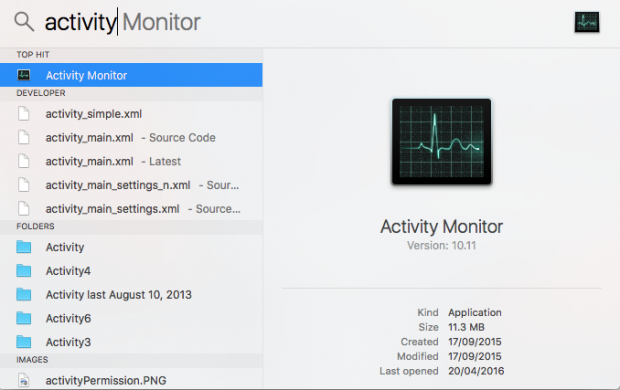Select the Activity Monitor top hit row
Image resolution: width=620 pixels, height=390 pixels.
click(x=131, y=75)
